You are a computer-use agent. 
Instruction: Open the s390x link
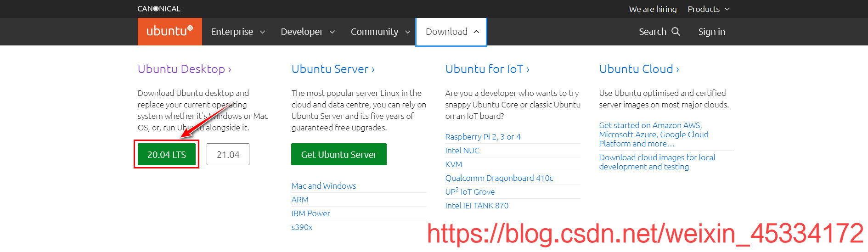[x=302, y=227]
